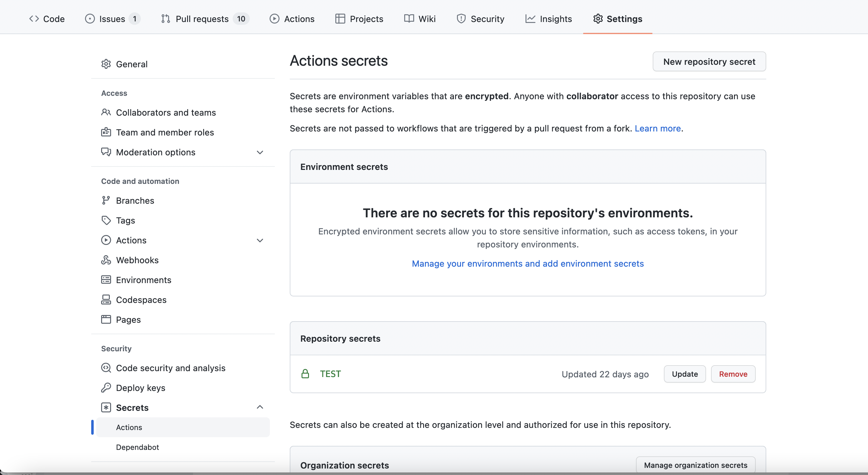Open Code security and analysis icon

point(106,368)
